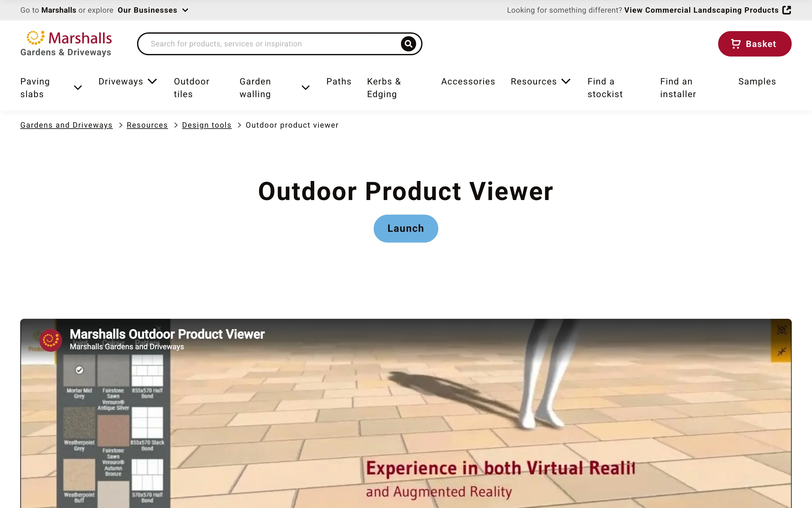Open the Paving slabs menu item
This screenshot has width=812, height=508.
pos(35,88)
